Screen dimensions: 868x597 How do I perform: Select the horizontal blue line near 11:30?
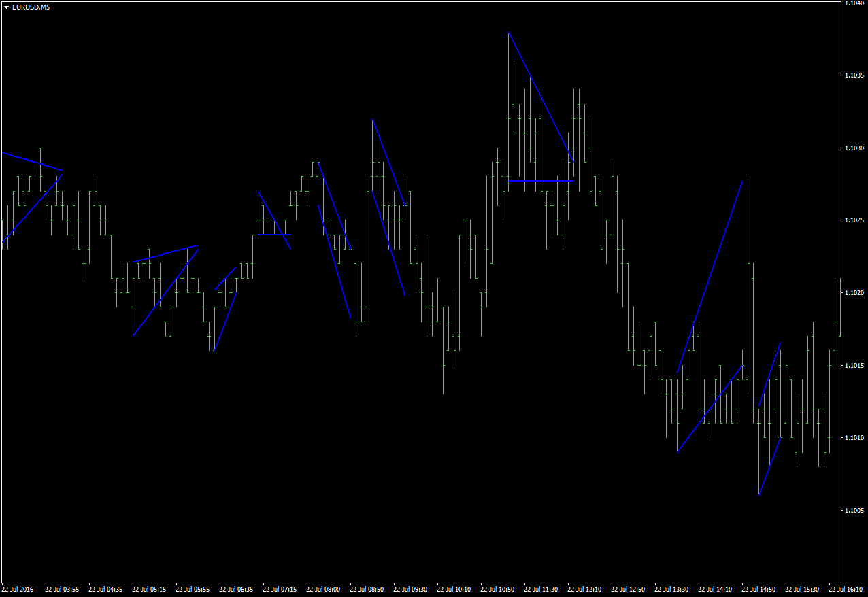click(541, 182)
